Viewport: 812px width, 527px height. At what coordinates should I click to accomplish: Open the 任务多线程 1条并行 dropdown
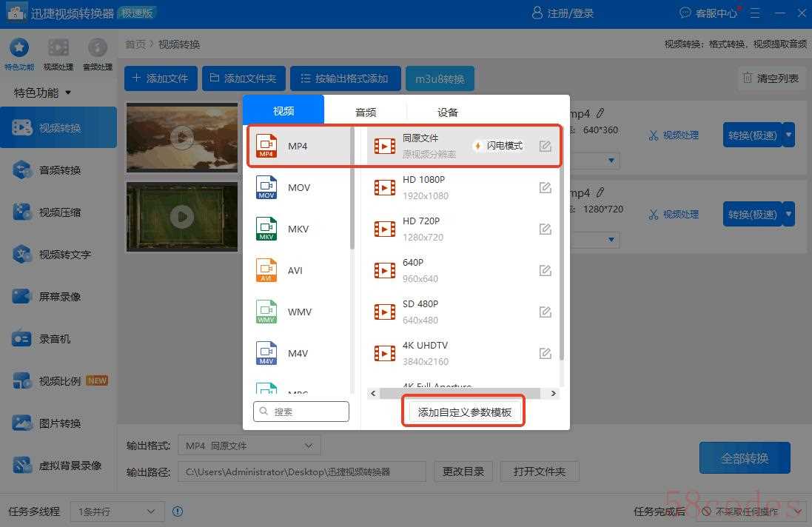pos(117,511)
